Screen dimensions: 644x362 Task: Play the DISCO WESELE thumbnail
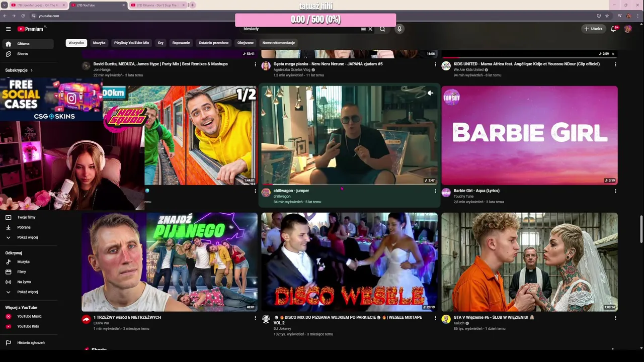349,262
